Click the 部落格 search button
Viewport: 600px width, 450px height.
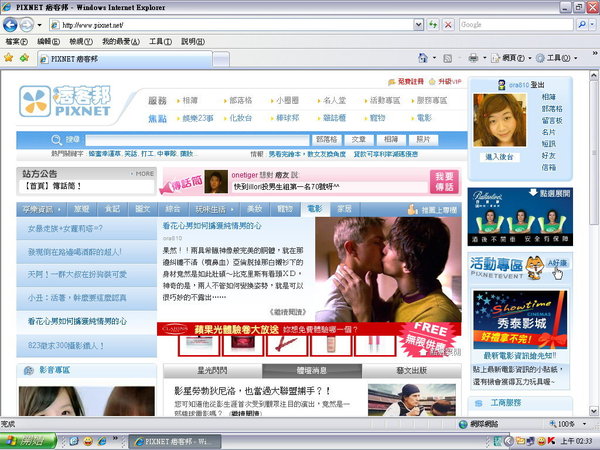tap(327, 140)
